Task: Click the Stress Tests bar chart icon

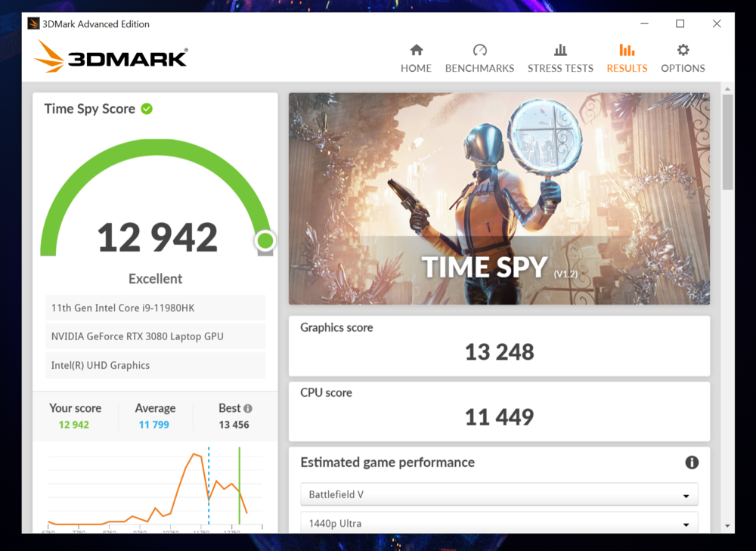Action: (x=560, y=50)
